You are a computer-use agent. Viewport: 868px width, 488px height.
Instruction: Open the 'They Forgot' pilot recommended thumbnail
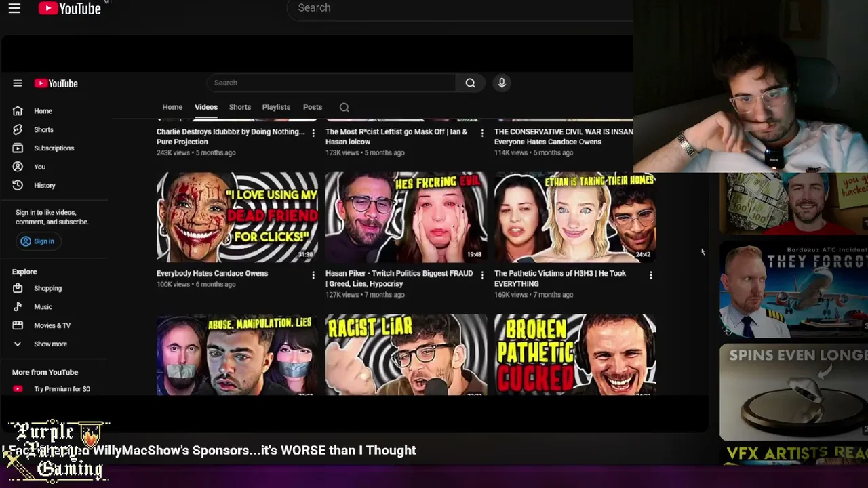coord(793,289)
